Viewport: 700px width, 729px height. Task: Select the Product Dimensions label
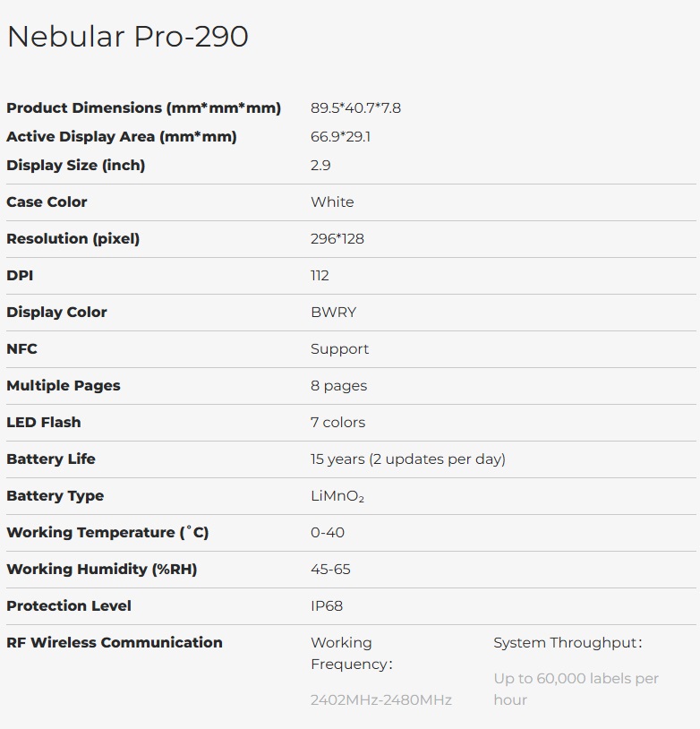(x=143, y=108)
